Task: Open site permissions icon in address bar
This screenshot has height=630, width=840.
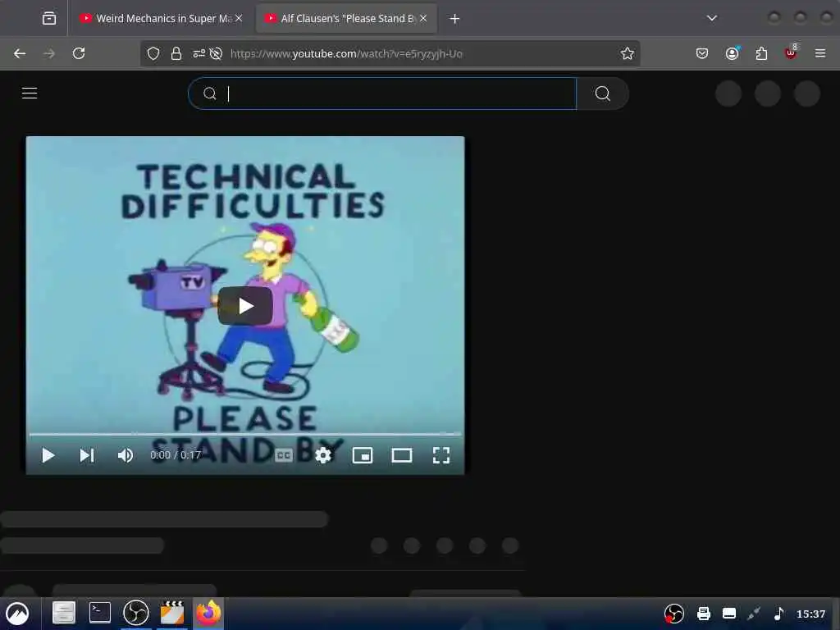Action: tap(199, 53)
